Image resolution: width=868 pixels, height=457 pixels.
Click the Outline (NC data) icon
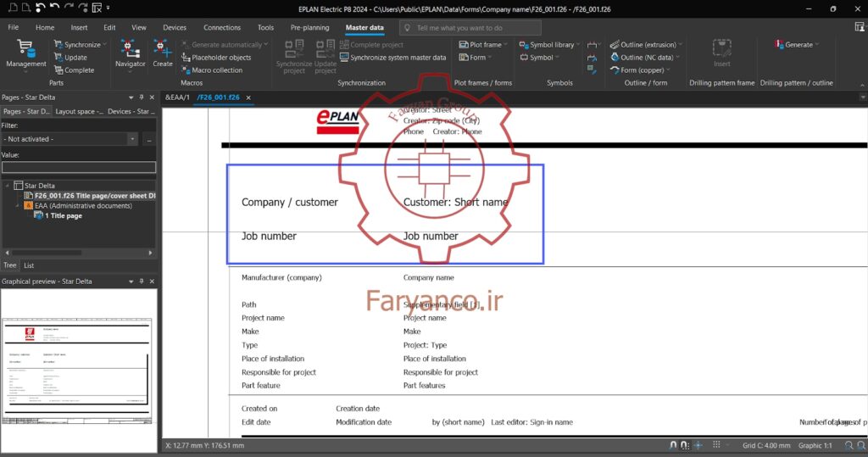pos(615,58)
